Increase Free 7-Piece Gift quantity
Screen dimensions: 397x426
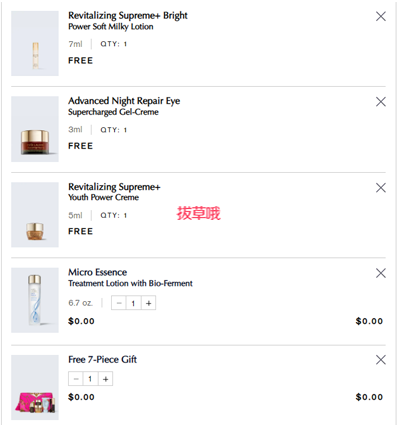coord(106,379)
